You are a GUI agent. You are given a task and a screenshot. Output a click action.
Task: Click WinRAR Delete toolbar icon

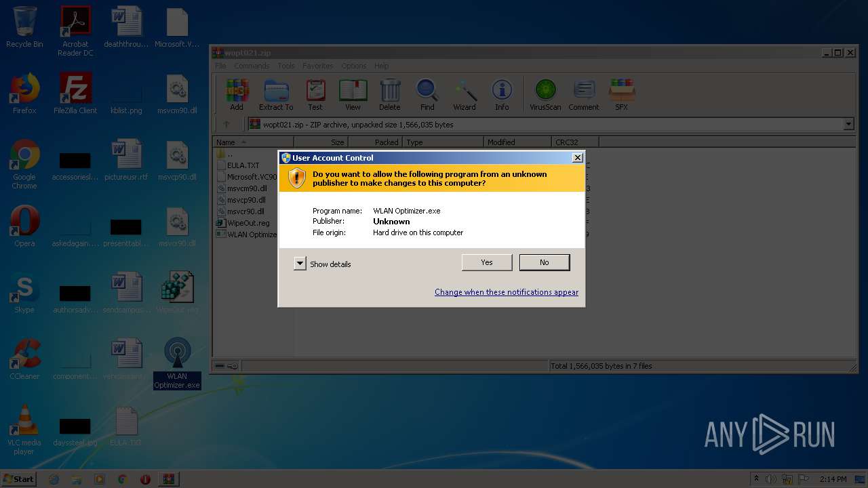pyautogui.click(x=390, y=94)
